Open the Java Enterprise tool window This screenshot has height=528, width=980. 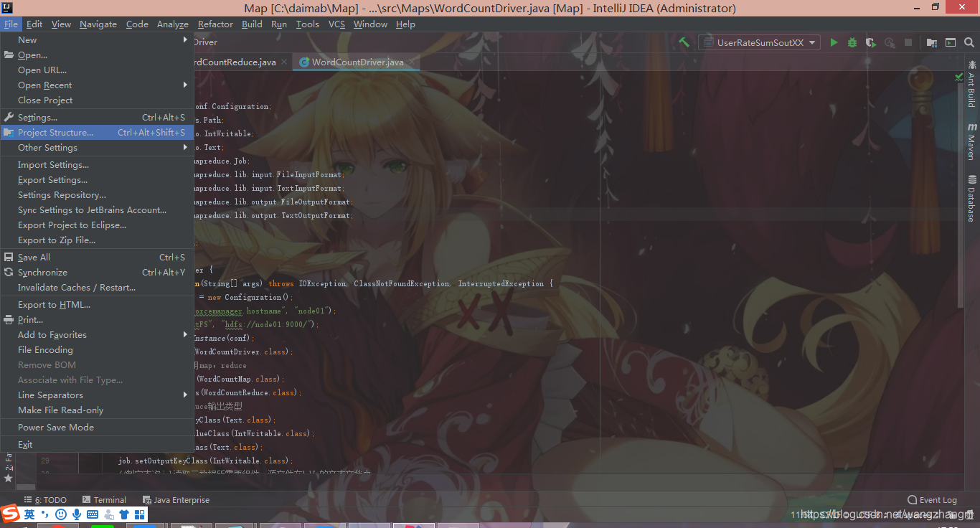(176, 500)
